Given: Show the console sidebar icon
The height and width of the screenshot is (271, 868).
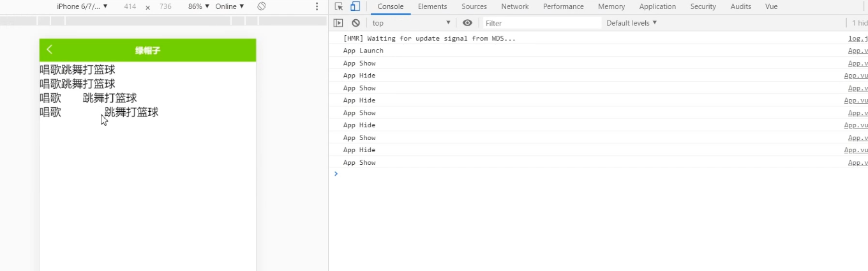Looking at the screenshot, I should pyautogui.click(x=339, y=23).
